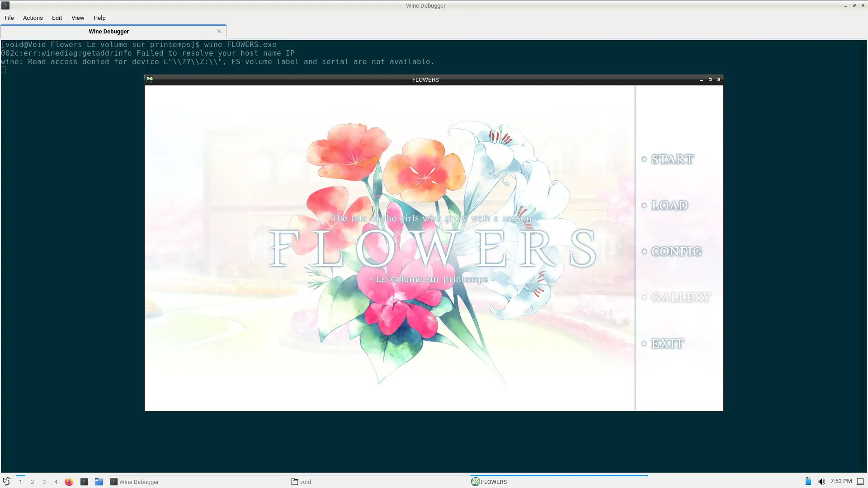Image resolution: width=868 pixels, height=488 pixels.
Task: Click the network status tray icon
Action: click(808, 482)
